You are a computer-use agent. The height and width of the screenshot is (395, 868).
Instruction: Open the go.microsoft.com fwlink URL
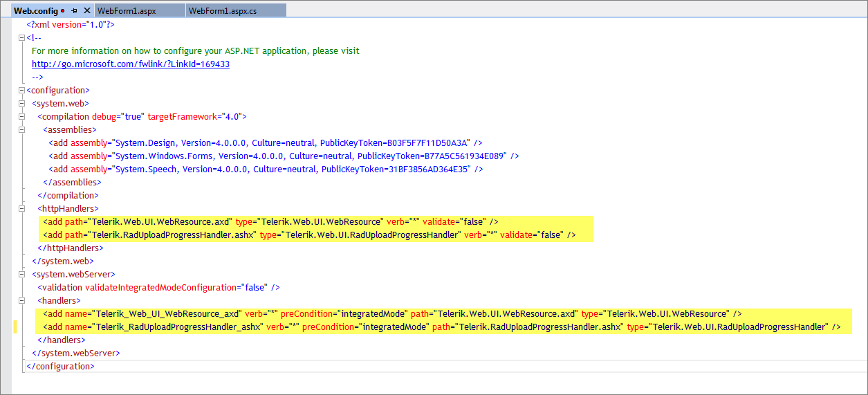[x=131, y=64]
